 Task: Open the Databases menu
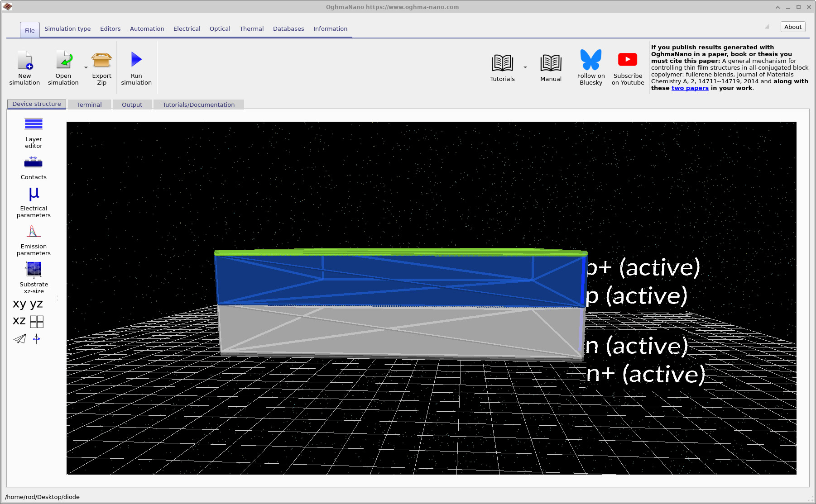click(x=288, y=29)
